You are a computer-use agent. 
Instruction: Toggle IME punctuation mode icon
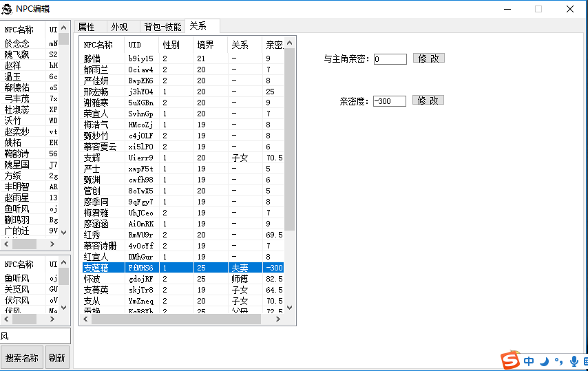click(559, 361)
